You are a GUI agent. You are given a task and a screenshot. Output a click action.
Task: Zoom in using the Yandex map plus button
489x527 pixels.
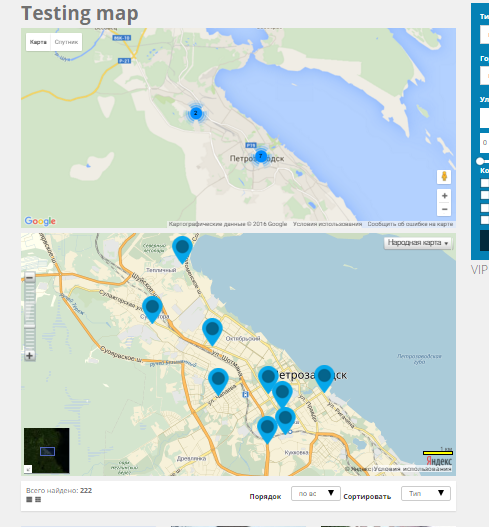pos(30,355)
